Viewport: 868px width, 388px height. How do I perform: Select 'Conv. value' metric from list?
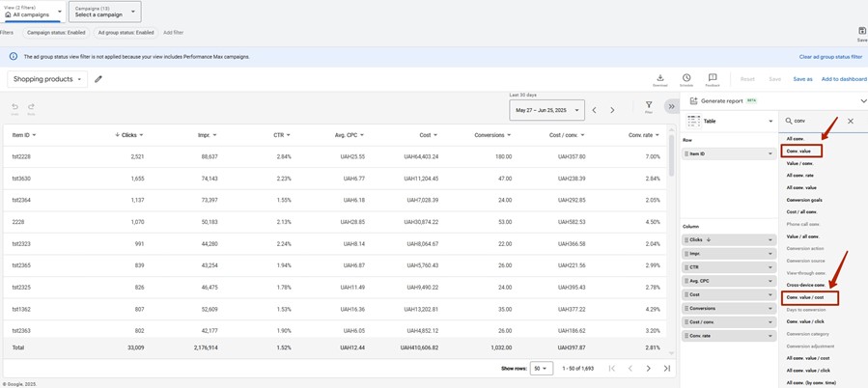[x=800, y=152]
